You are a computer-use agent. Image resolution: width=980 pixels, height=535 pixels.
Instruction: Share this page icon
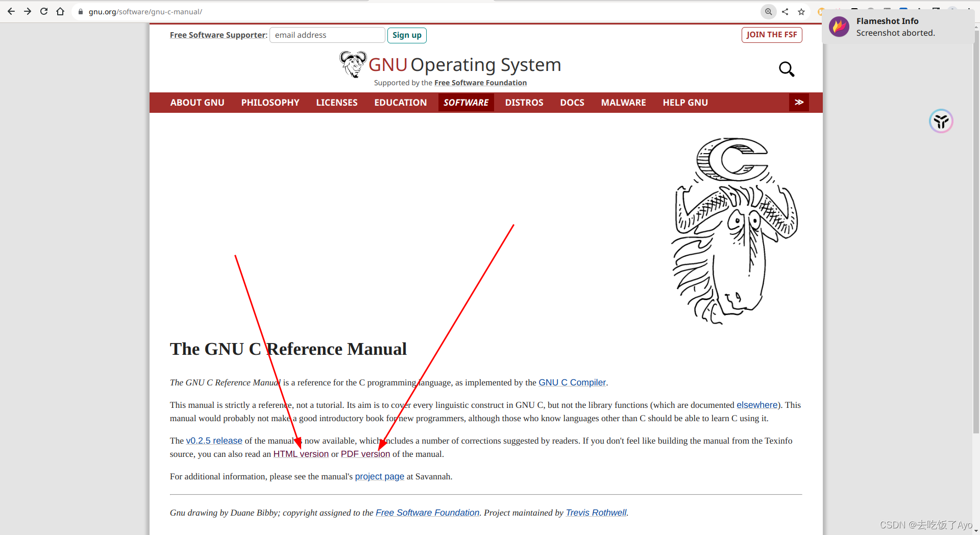(x=785, y=11)
